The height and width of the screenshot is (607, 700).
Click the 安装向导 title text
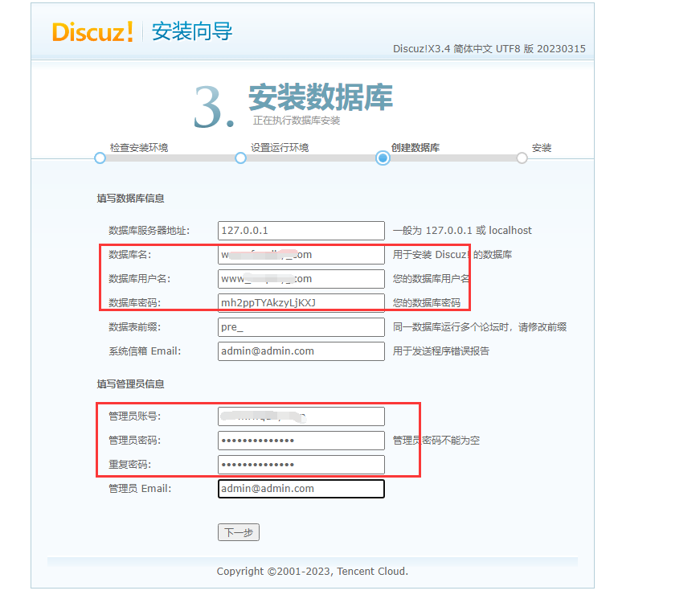coord(192,31)
